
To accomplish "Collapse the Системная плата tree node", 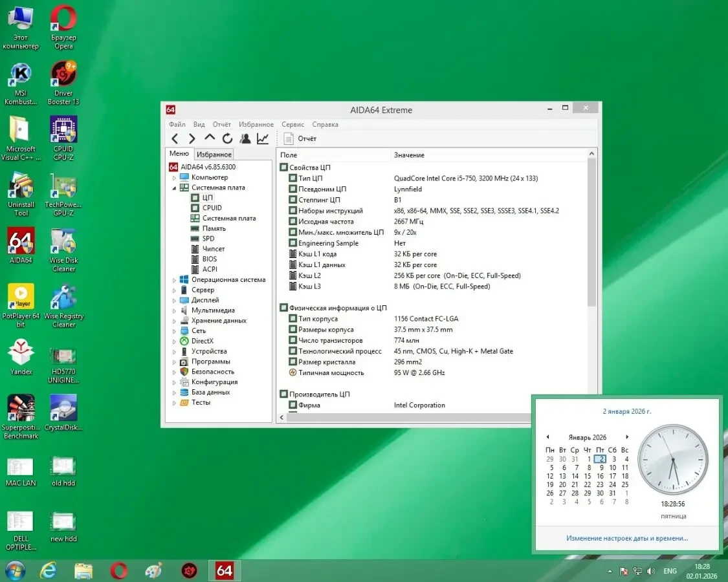I will (x=174, y=188).
